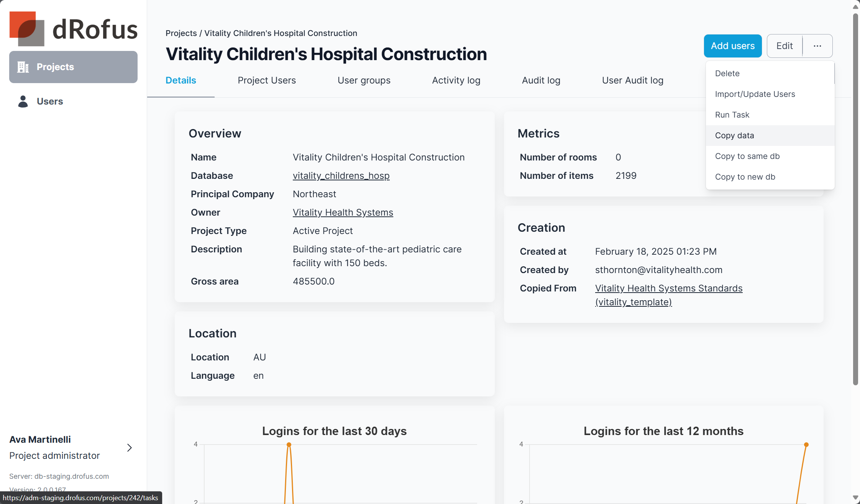Switch to the Project Users tab
Image resolution: width=860 pixels, height=504 pixels.
[x=266, y=80]
